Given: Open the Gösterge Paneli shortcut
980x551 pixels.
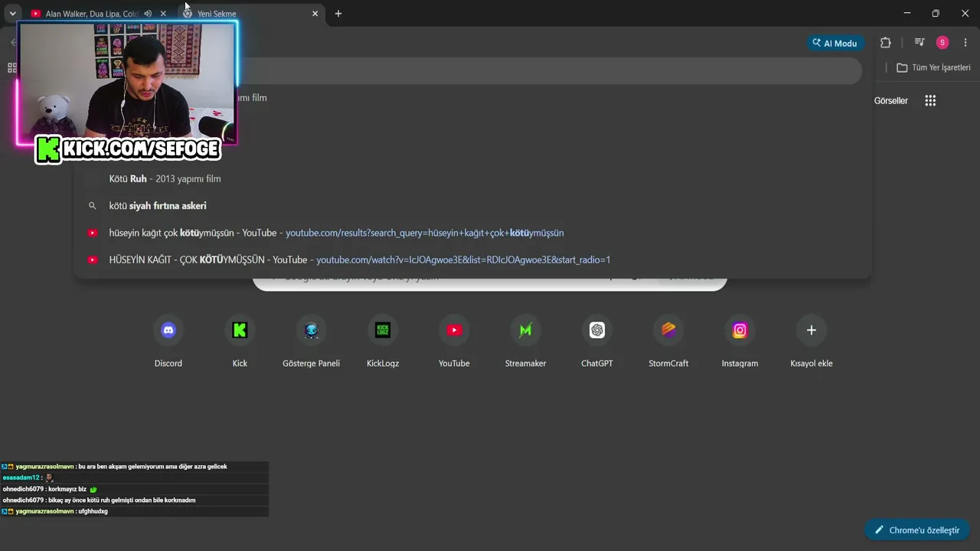Looking at the screenshot, I should [311, 341].
